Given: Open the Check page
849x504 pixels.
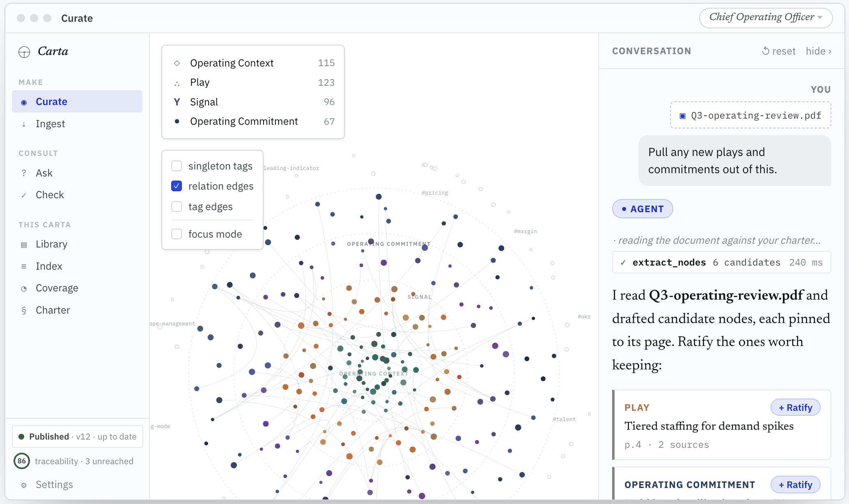Looking at the screenshot, I should pos(77,195).
